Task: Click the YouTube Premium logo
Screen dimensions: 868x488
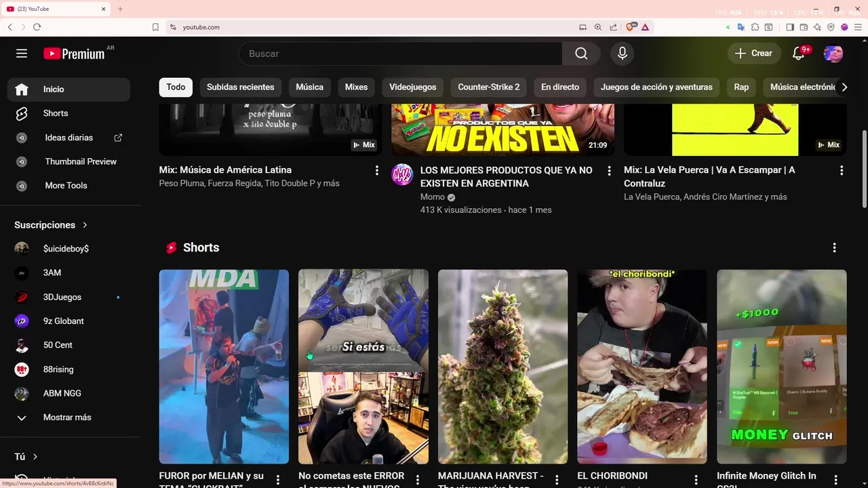Action: (x=74, y=54)
